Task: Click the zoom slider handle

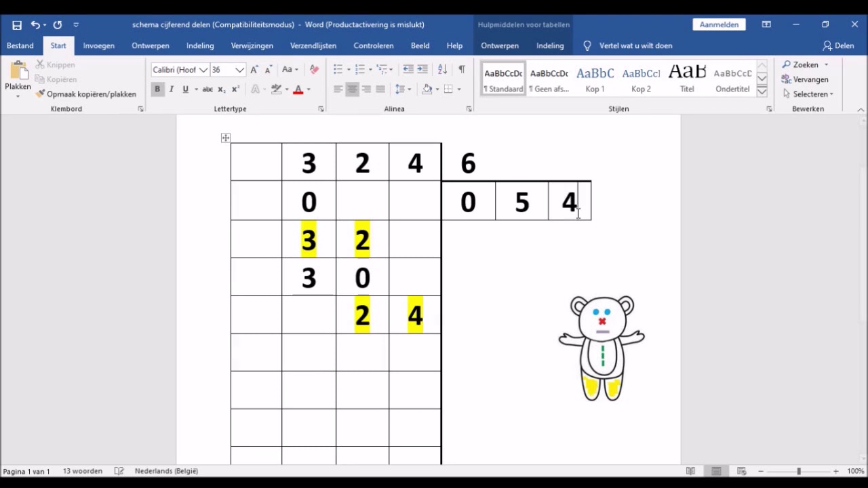Action: (799, 471)
